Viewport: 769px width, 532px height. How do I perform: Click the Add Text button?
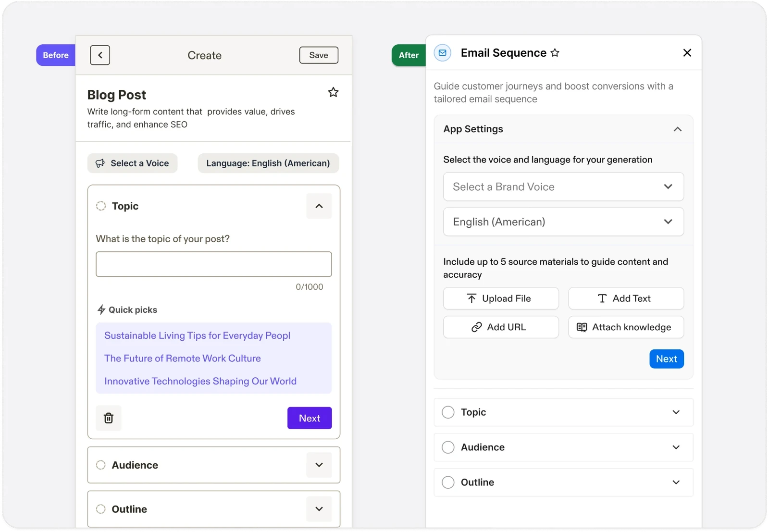pos(626,298)
